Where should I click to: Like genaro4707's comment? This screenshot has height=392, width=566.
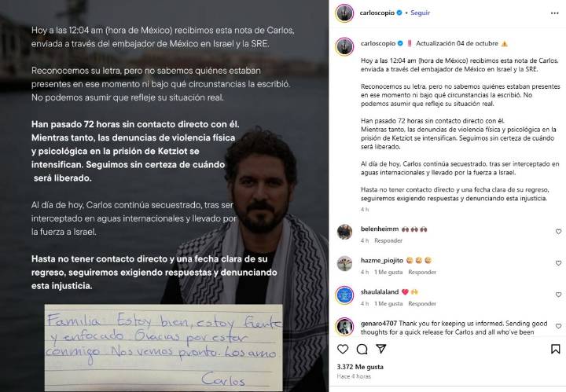(x=558, y=326)
